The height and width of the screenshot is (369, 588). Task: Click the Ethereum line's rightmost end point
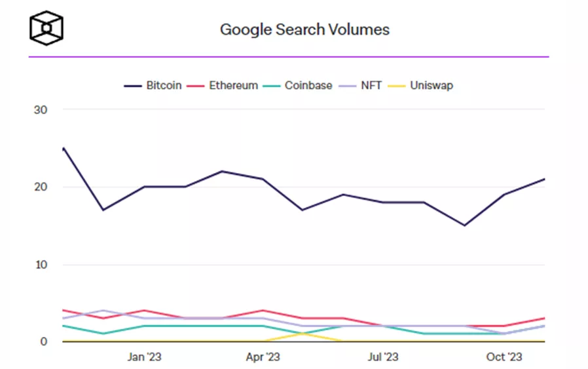click(x=544, y=319)
